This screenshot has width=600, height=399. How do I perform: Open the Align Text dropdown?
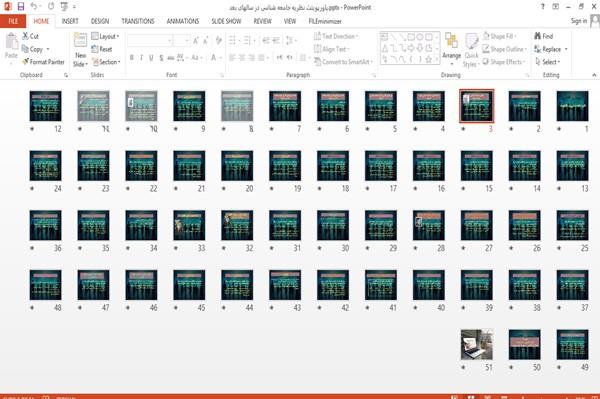(x=332, y=49)
